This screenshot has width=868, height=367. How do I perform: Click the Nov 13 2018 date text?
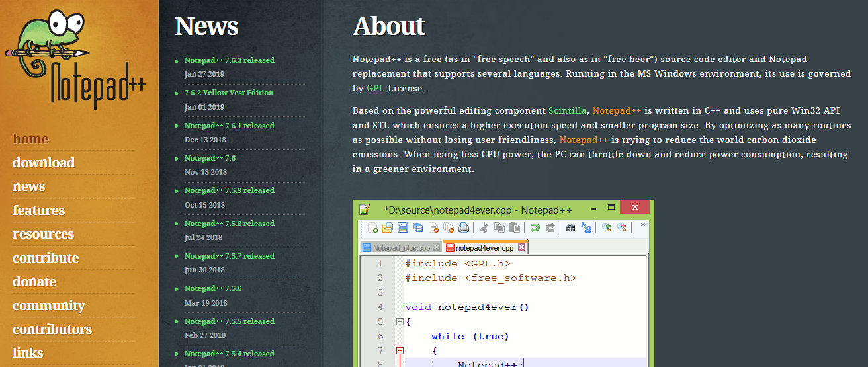click(x=206, y=172)
